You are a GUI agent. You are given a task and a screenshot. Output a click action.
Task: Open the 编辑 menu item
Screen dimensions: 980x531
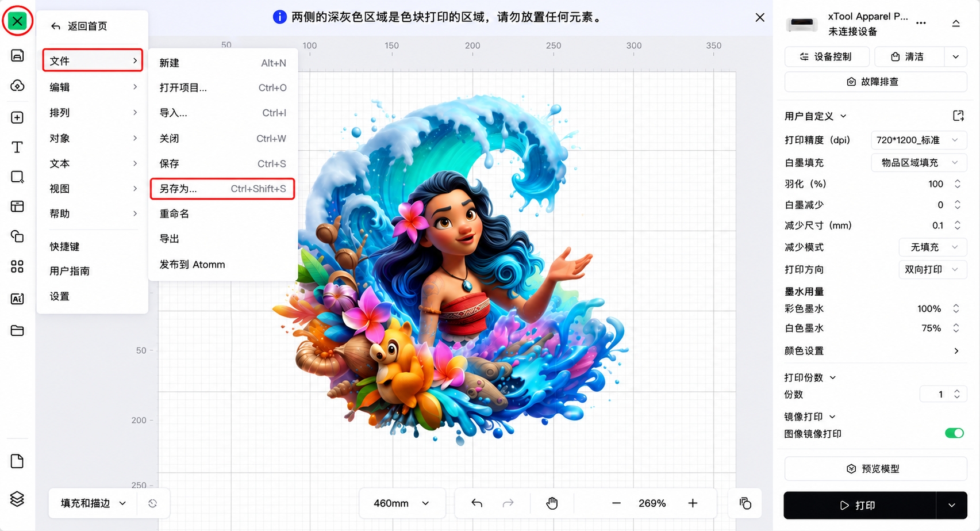coord(93,87)
